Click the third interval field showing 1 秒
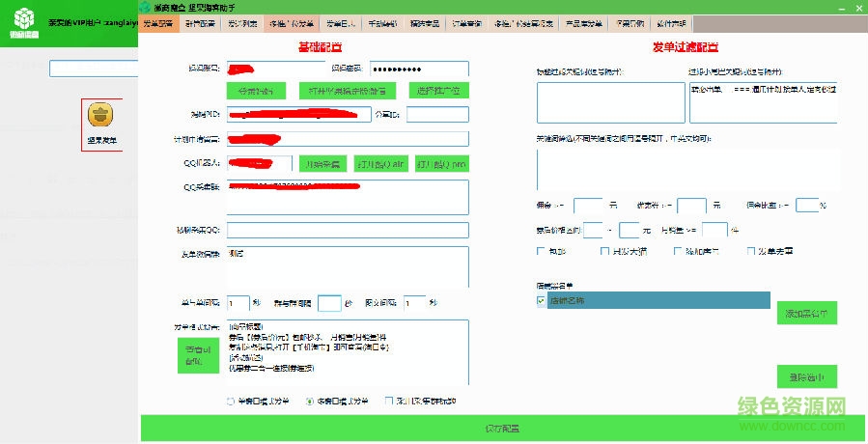The height and width of the screenshot is (444, 868). point(414,303)
